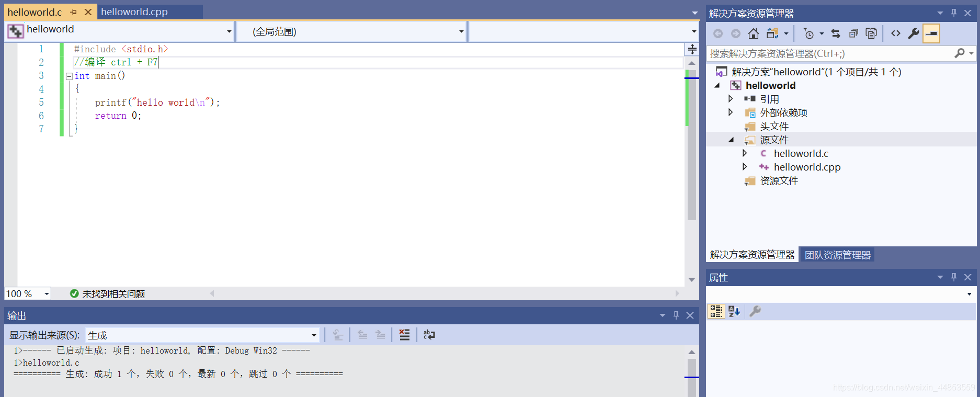
Task: Open the members navigation dropdown
Action: pyautogui.click(x=694, y=31)
